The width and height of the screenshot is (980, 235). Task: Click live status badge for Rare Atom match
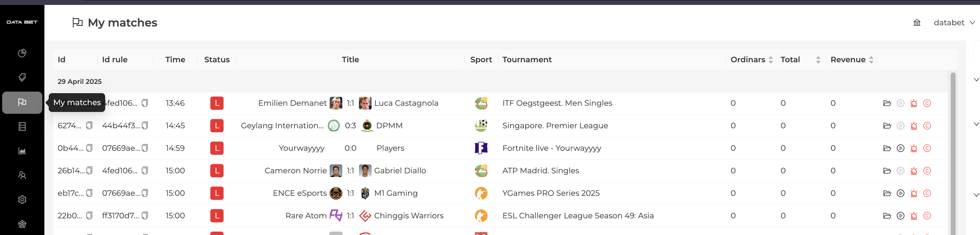[x=217, y=216]
